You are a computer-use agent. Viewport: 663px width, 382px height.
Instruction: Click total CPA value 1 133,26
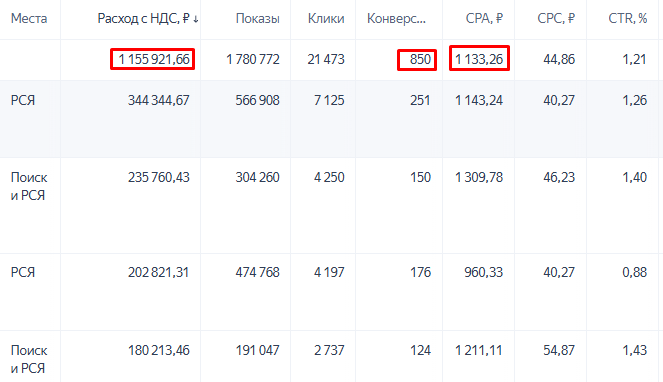pyautogui.click(x=479, y=59)
